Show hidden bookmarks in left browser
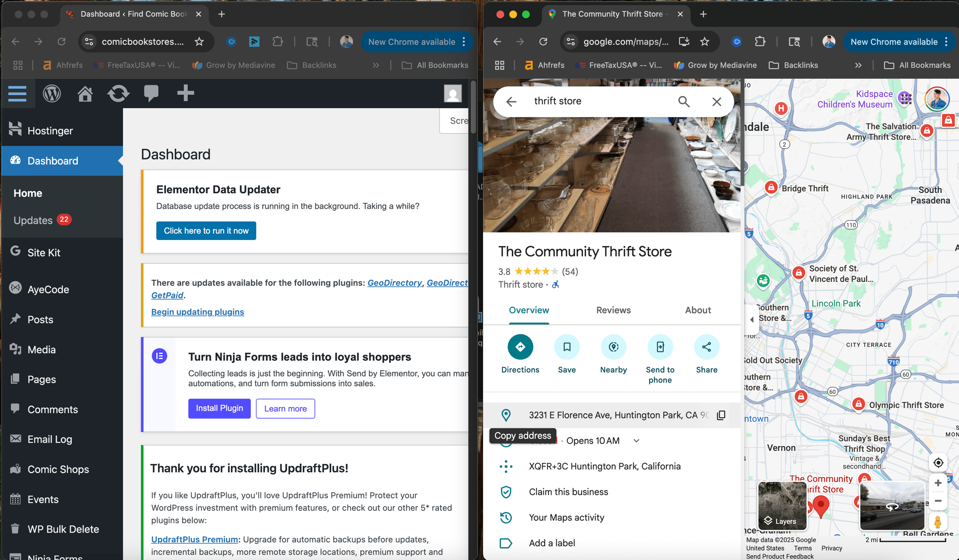This screenshot has height=560, width=959. (x=376, y=65)
